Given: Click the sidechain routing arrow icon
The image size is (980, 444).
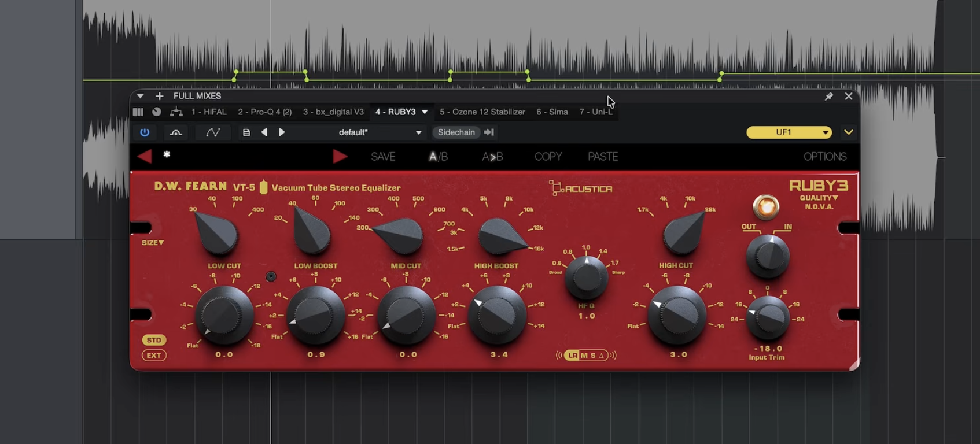Looking at the screenshot, I should pyautogui.click(x=489, y=132).
